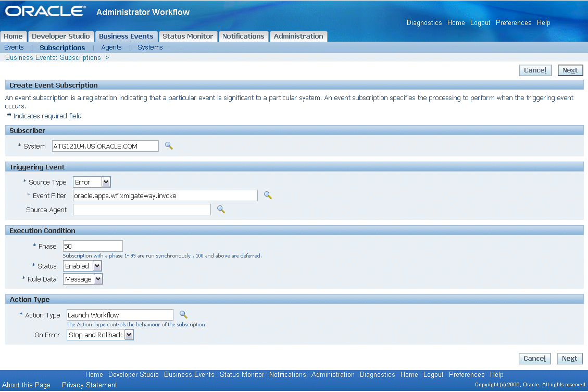Switch to the Home tab
Screen dimensions: 588x392
14,36
